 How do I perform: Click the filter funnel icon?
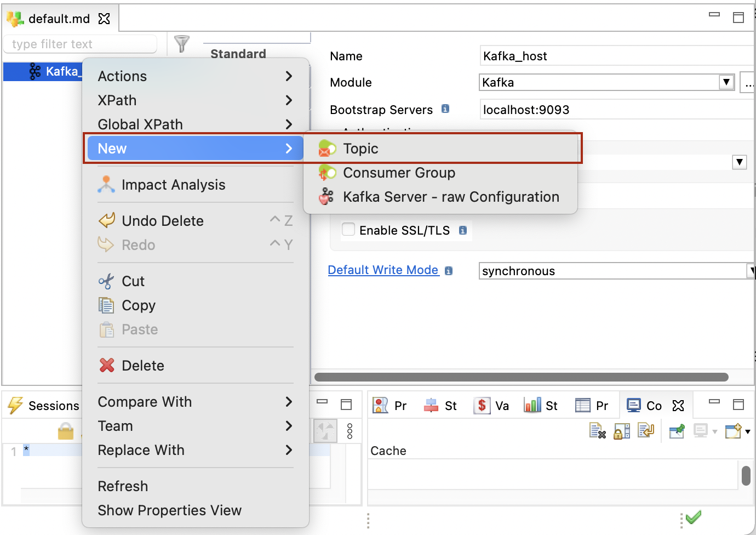[181, 43]
